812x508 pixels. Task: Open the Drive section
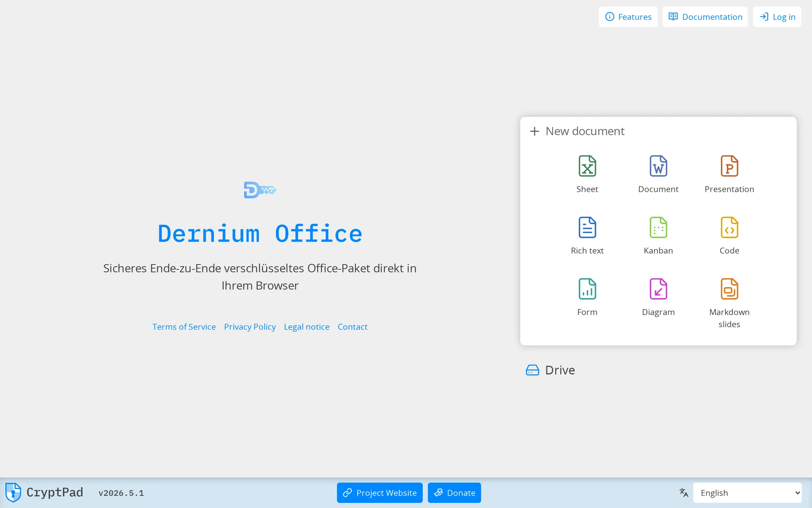tap(551, 370)
